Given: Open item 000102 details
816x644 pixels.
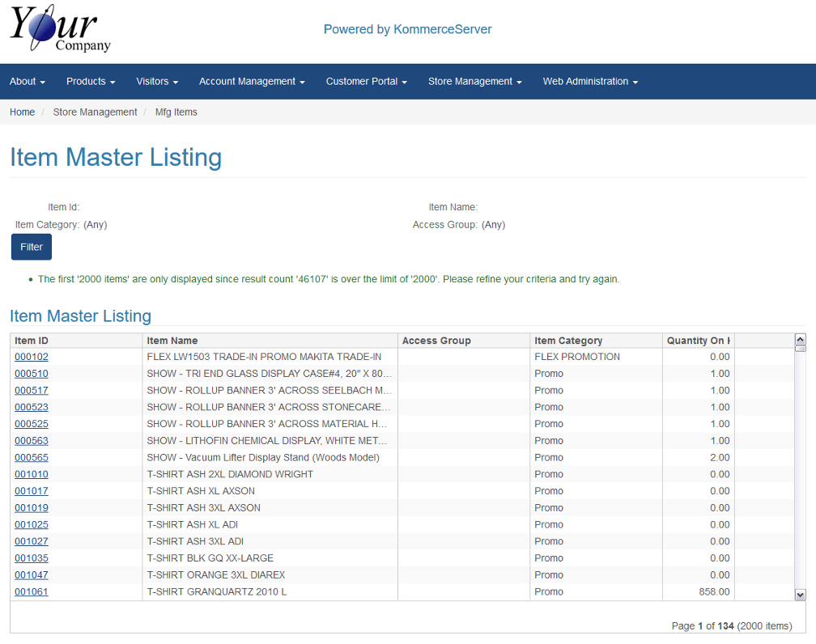Looking at the screenshot, I should click(x=32, y=357).
